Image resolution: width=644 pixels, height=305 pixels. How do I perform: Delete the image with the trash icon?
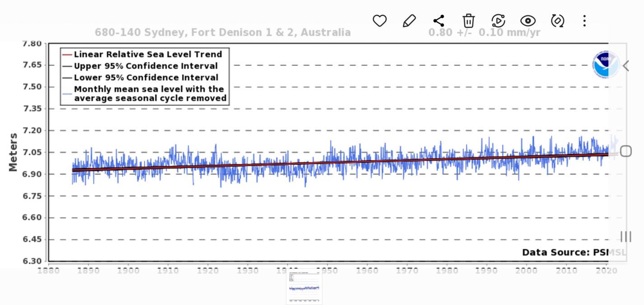click(x=468, y=21)
